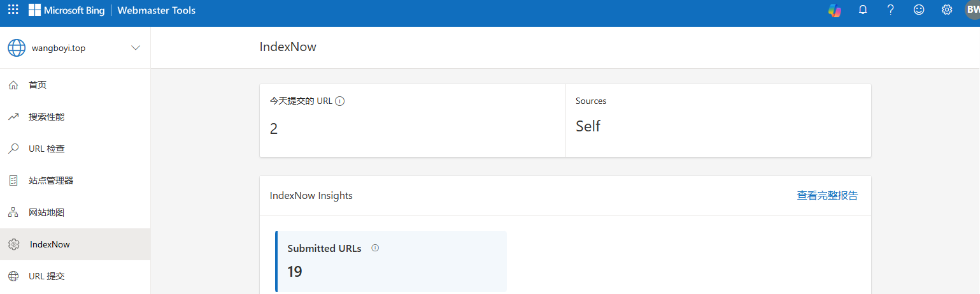980x294 pixels.
Task: Open 网站地图 in sidebar
Action: (46, 212)
